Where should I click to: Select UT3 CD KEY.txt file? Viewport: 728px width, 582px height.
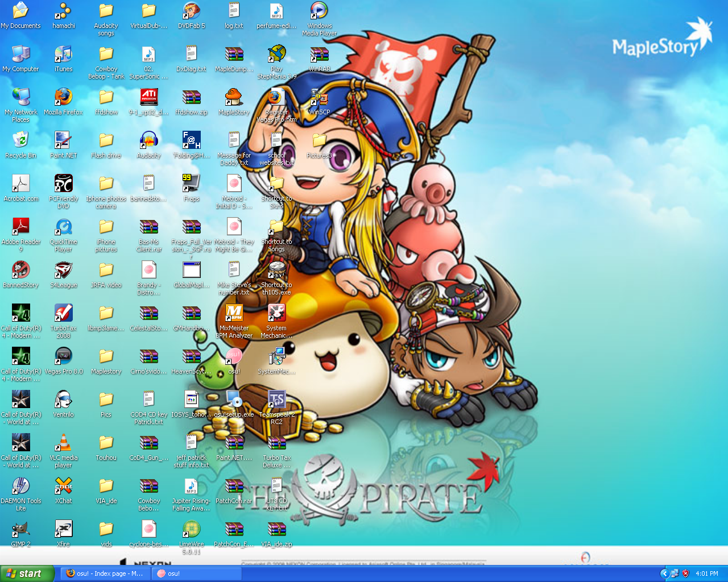pos(276,486)
